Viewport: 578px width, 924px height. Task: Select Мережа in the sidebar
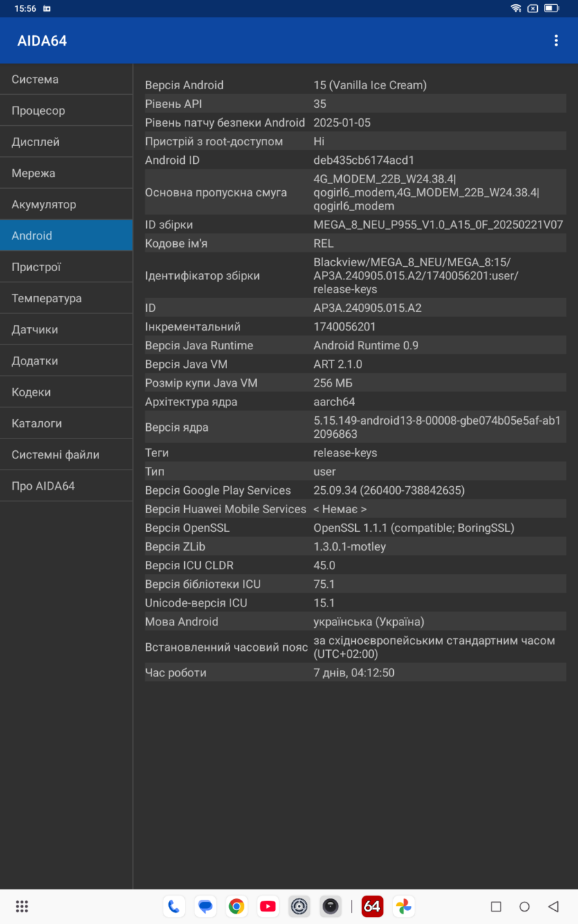coord(66,173)
